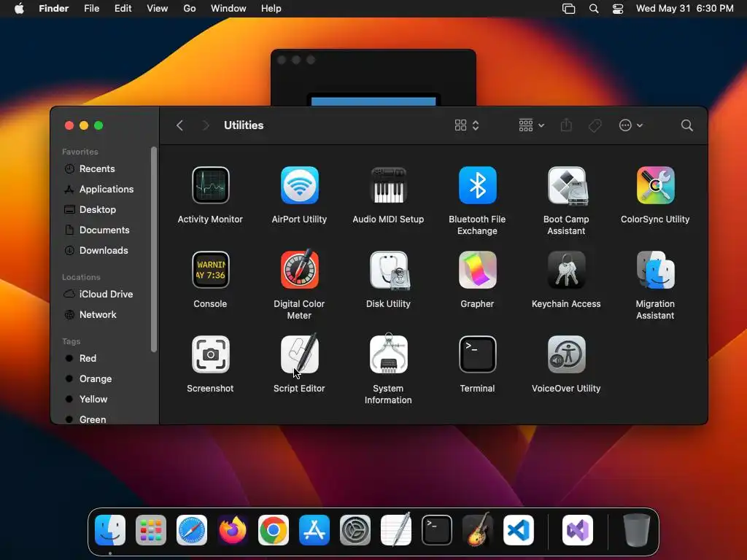
Task: Select Bluetooth File Exchange icon
Action: point(477,185)
